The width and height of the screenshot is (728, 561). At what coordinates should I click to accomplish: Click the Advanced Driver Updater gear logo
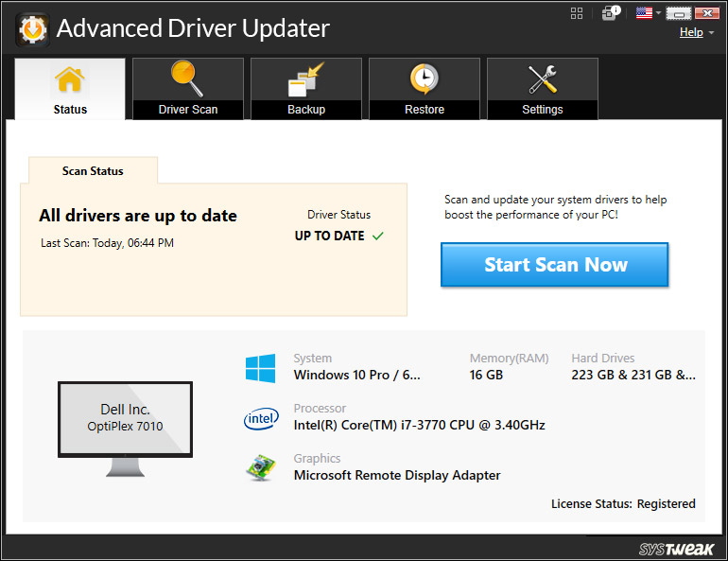32,28
